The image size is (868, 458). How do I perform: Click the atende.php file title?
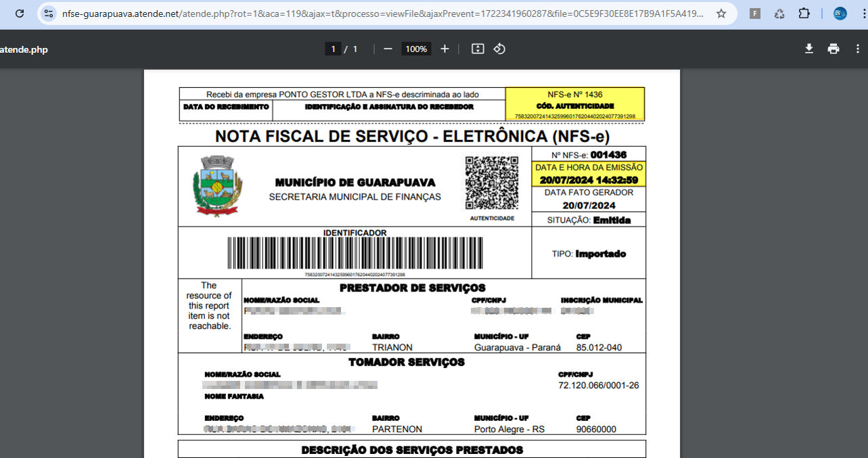coord(24,49)
